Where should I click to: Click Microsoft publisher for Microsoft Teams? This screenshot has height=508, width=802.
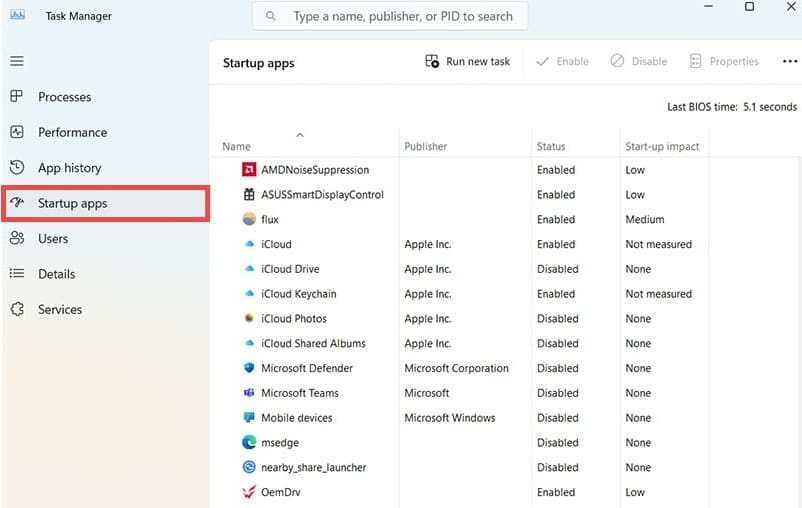tap(427, 393)
